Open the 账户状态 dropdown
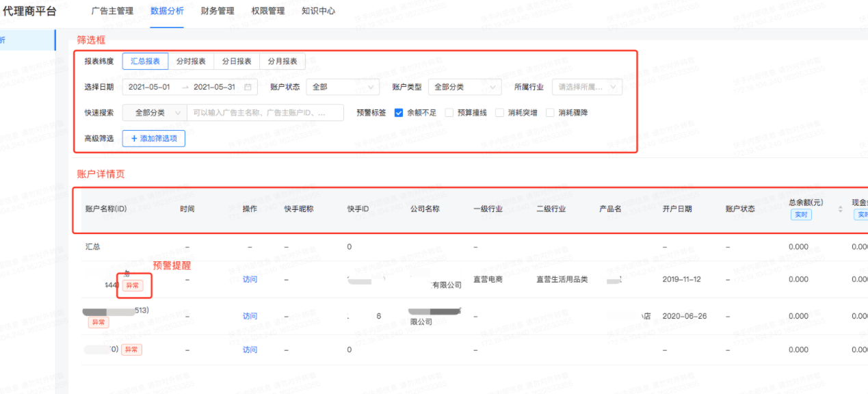This screenshot has height=394, width=868. [342, 87]
